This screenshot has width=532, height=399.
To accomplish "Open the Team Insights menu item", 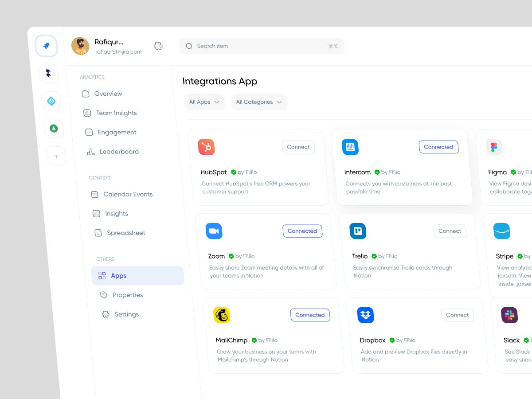I will (110, 113).
